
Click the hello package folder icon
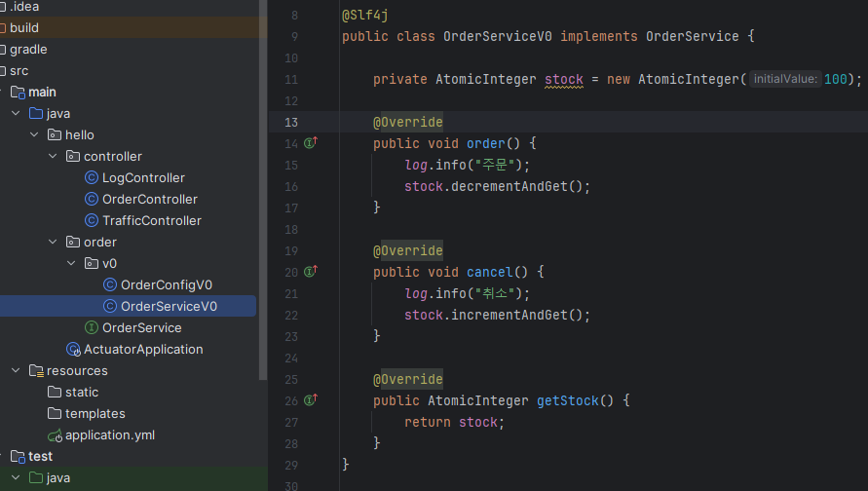tap(55, 134)
